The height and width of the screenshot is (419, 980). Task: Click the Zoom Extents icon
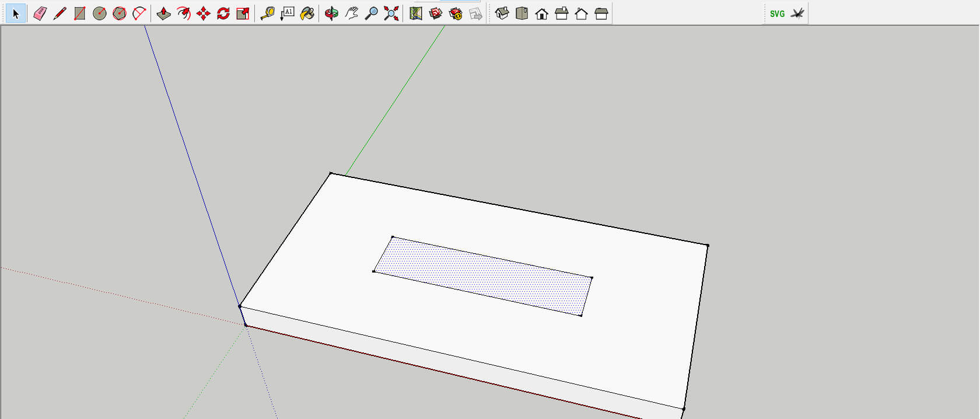pyautogui.click(x=391, y=13)
